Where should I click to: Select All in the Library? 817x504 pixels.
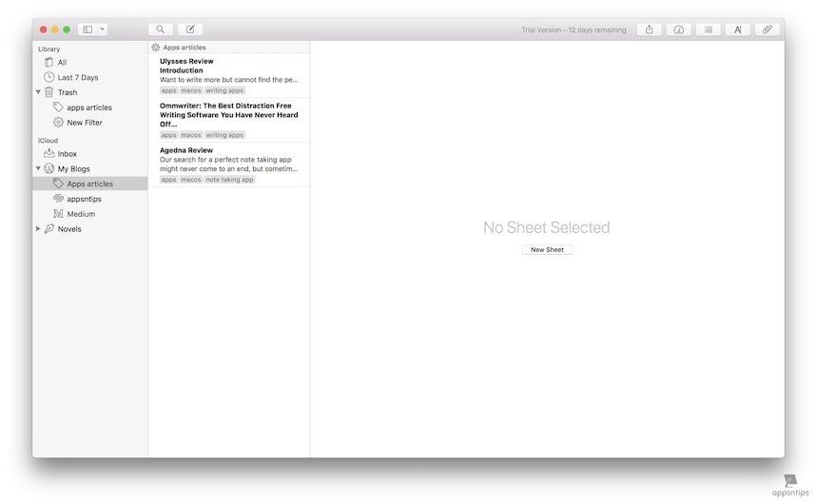pyautogui.click(x=62, y=62)
